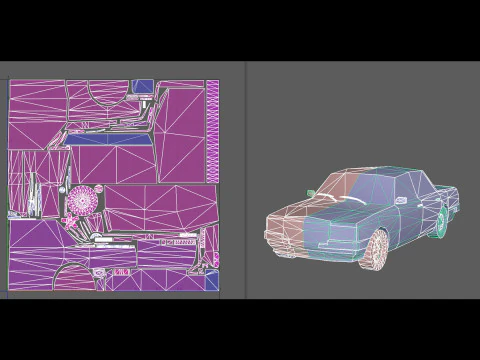Select the pink star-shaped UV island
The image size is (480, 360).
click(x=70, y=221)
